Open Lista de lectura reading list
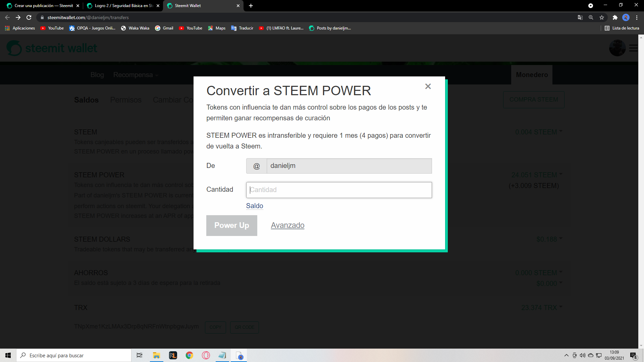 622,28
